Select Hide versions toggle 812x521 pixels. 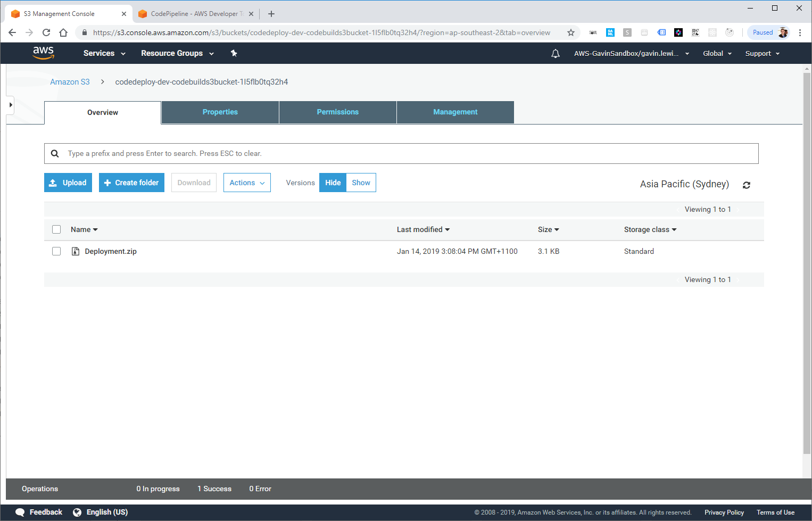pyautogui.click(x=333, y=183)
